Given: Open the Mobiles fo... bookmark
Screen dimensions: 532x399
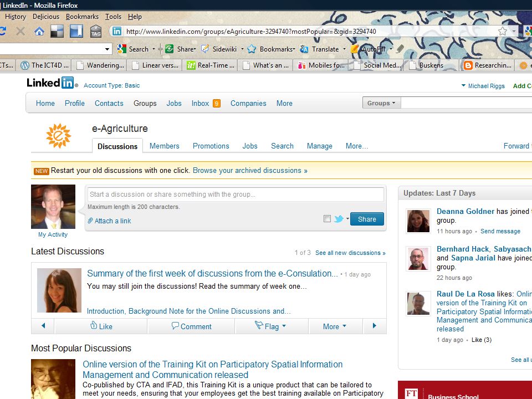Looking at the screenshot, I should point(321,65).
